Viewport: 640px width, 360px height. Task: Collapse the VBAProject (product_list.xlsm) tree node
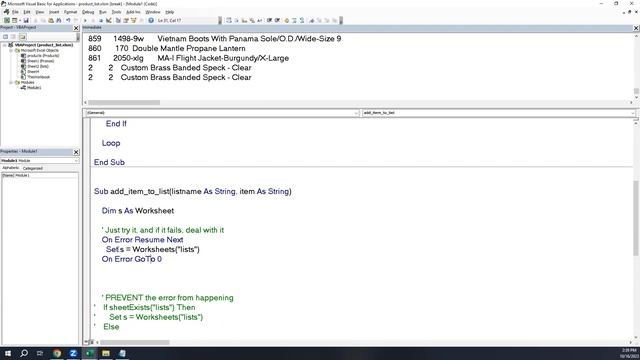click(5, 45)
